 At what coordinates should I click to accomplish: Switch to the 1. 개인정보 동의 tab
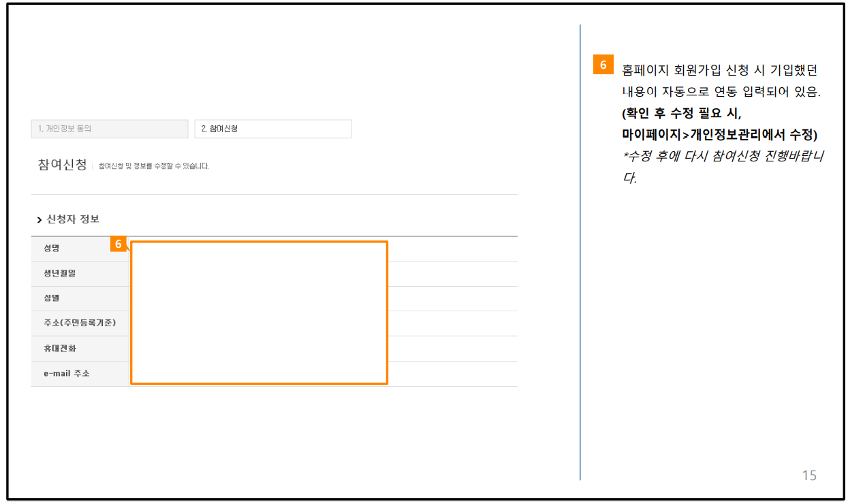click(109, 129)
